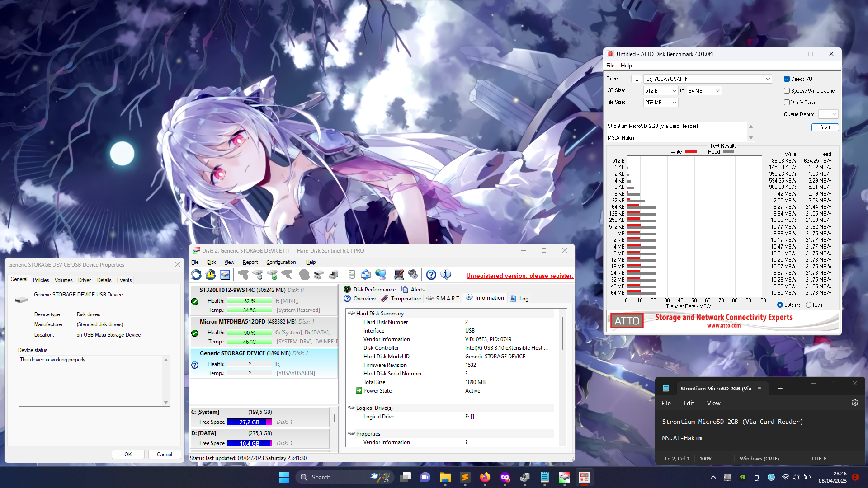This screenshot has height=488, width=868.
Task: Open the Configuration menu
Action: (281, 262)
